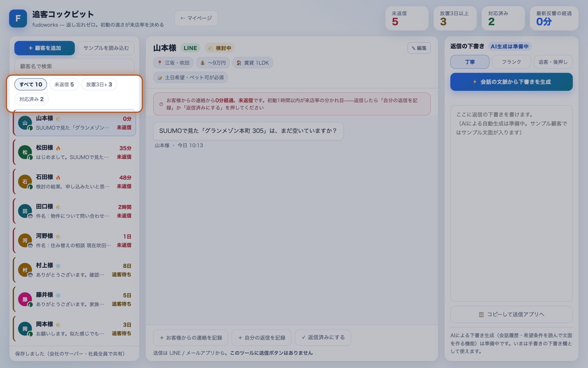
Task: Go back with ← マイページ
Action: (196, 18)
